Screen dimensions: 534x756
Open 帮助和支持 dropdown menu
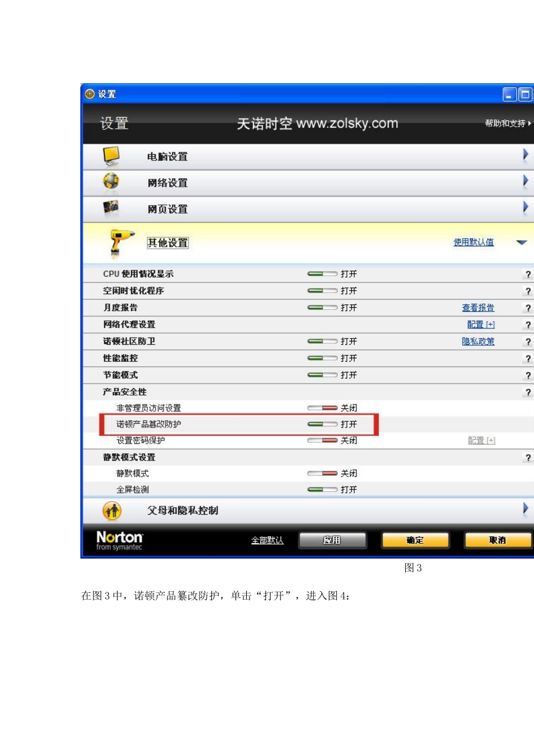coord(508,123)
